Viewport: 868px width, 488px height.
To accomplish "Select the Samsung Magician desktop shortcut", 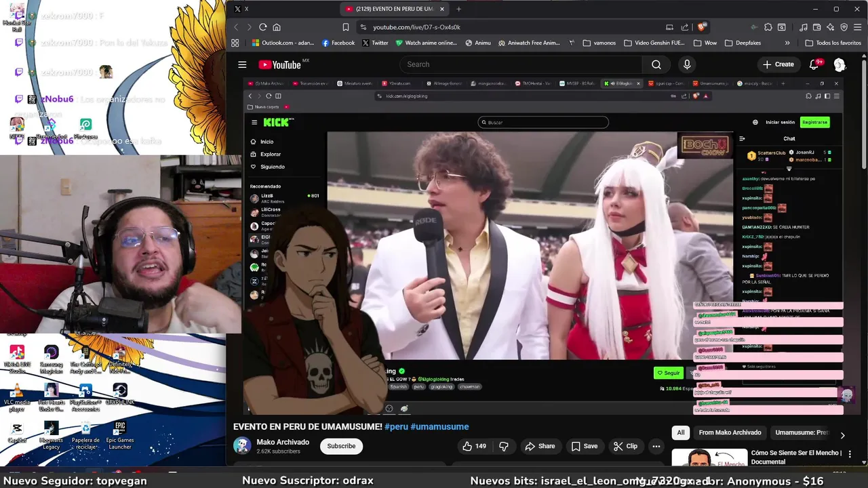I will pos(51,360).
